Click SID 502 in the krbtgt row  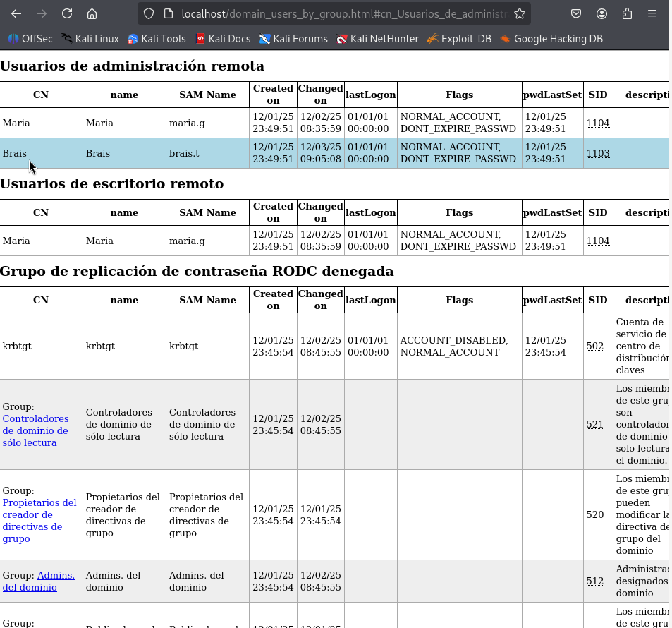pyautogui.click(x=595, y=346)
